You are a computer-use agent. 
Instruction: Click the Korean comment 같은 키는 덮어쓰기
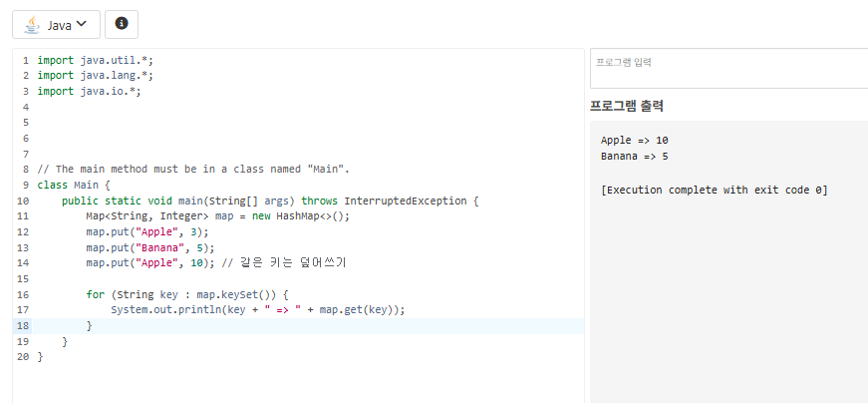[x=293, y=262]
